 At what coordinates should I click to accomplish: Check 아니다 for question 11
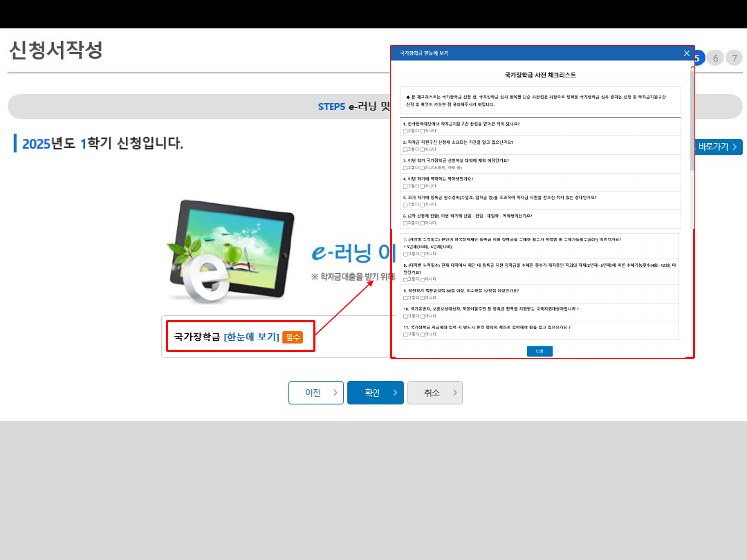click(x=423, y=335)
